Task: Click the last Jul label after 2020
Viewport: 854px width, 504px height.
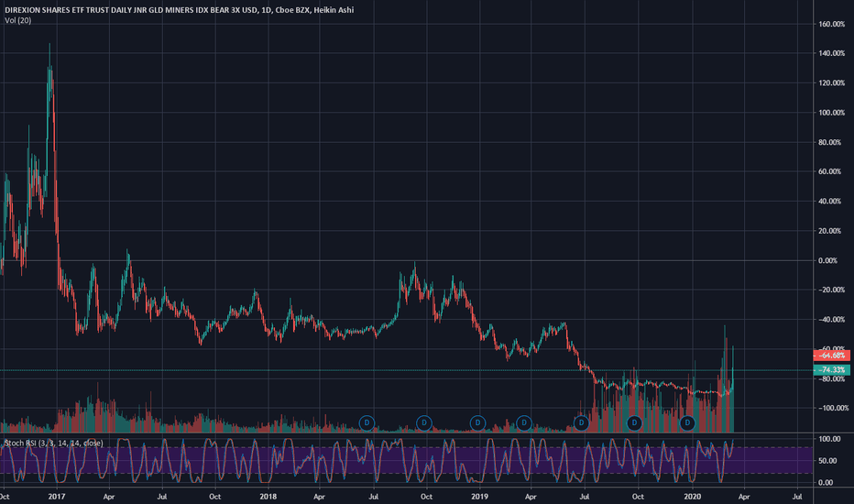Action: click(797, 497)
